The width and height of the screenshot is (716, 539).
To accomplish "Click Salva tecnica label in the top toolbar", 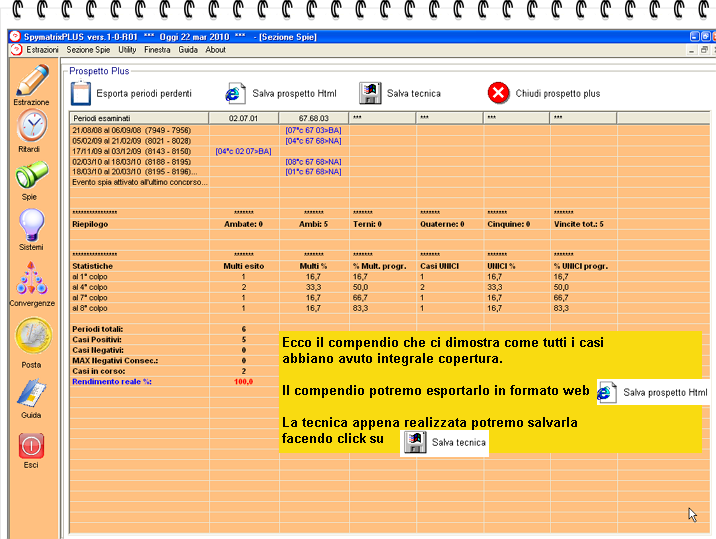I will [x=414, y=93].
